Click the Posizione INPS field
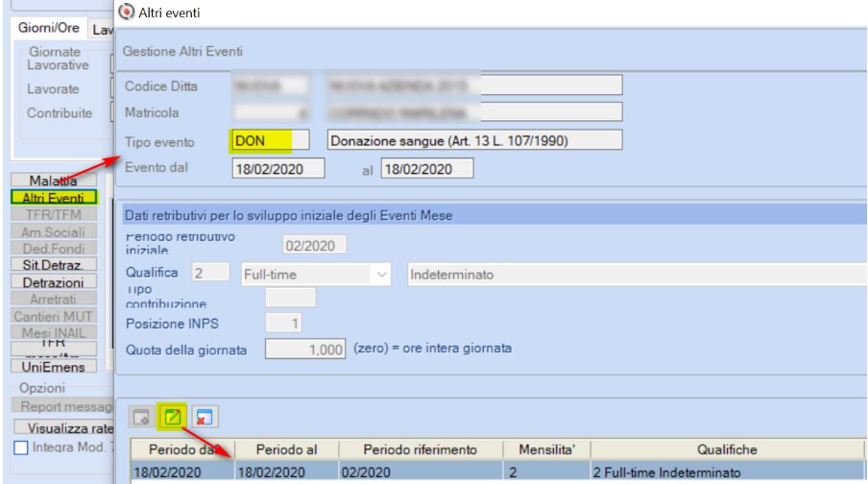The width and height of the screenshot is (868, 484). click(x=283, y=323)
